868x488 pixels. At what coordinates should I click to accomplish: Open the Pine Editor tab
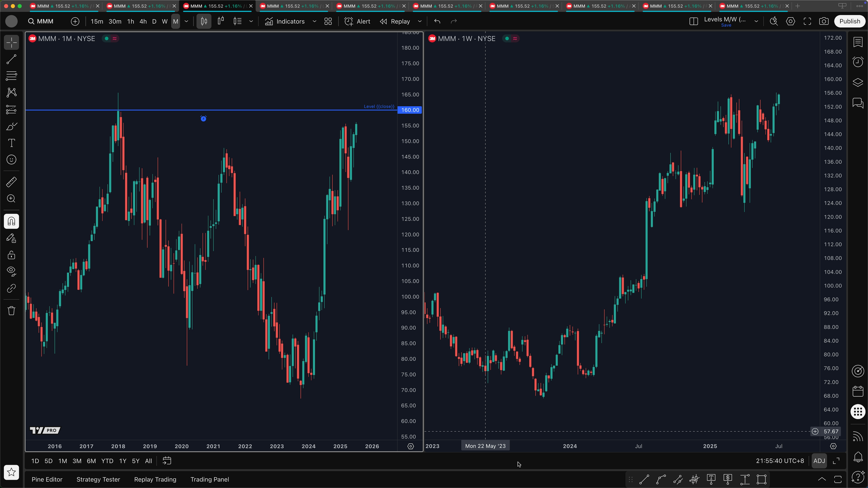click(47, 479)
